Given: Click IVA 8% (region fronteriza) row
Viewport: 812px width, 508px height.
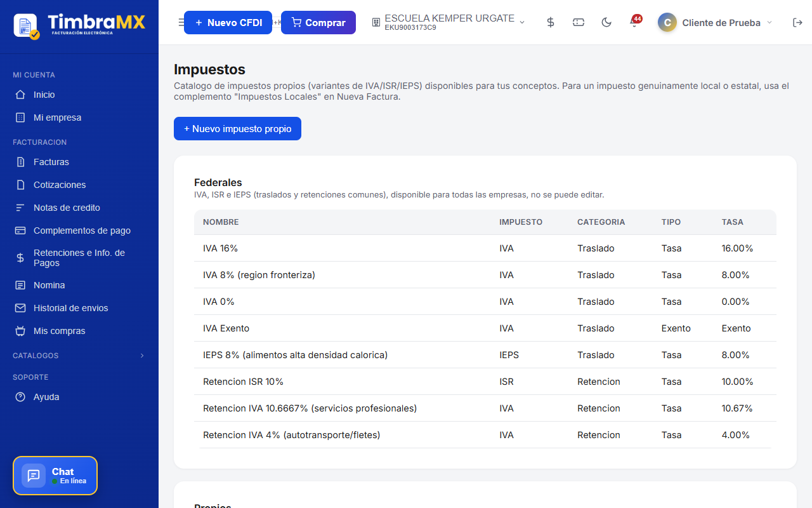Looking at the screenshot, I should (x=485, y=275).
